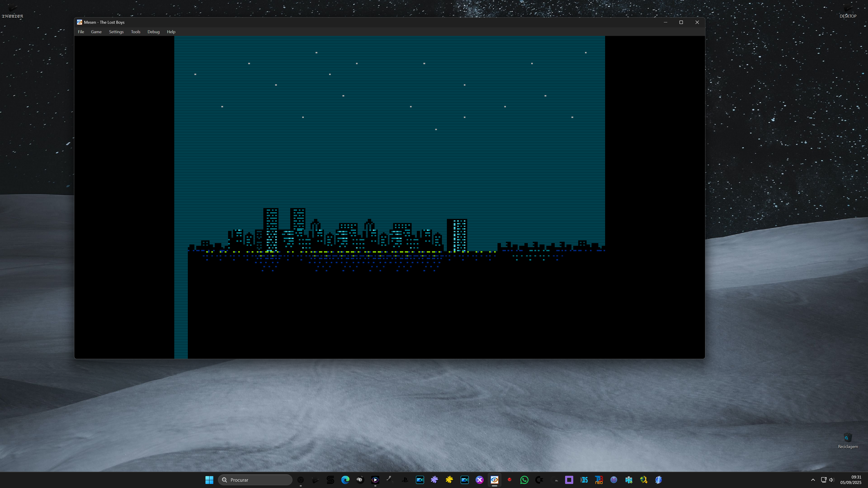Launch Microsoft Edge from taskbar
This screenshot has height=488, width=868.
(345, 480)
